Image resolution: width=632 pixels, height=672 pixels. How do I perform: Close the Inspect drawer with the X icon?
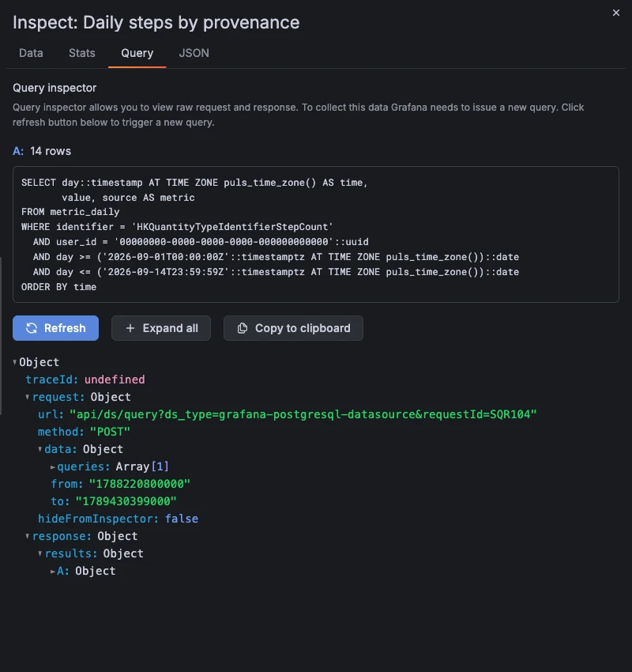(x=615, y=13)
